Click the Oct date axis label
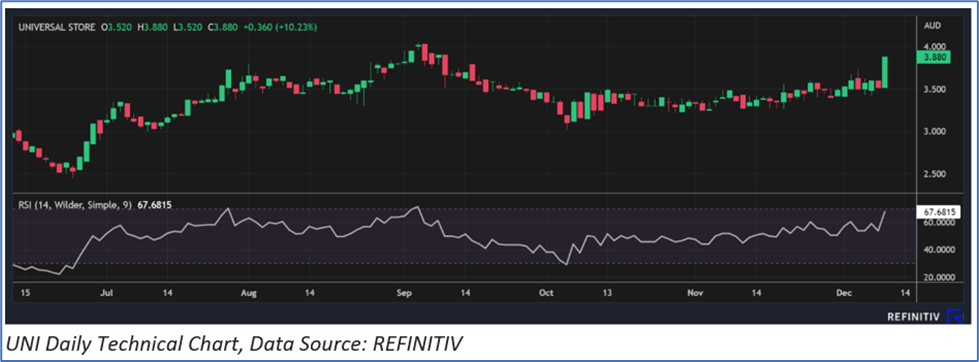The height and width of the screenshot is (362, 979). [x=546, y=292]
